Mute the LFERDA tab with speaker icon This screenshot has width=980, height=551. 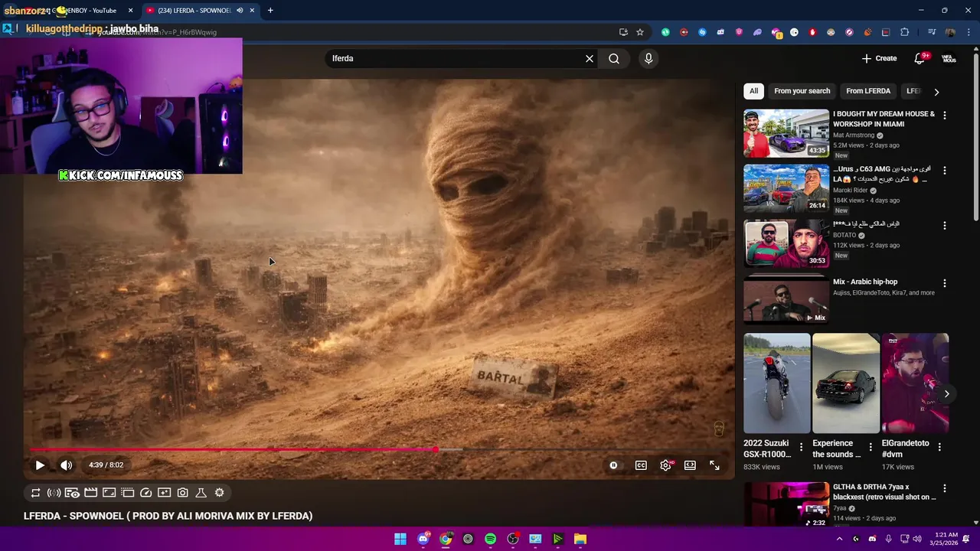(x=240, y=11)
